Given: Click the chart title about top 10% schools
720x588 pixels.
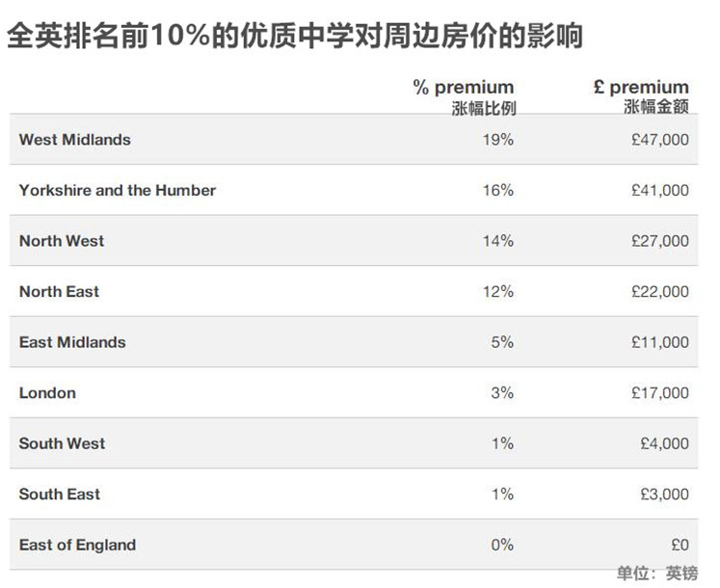Looking at the screenshot, I should [294, 37].
